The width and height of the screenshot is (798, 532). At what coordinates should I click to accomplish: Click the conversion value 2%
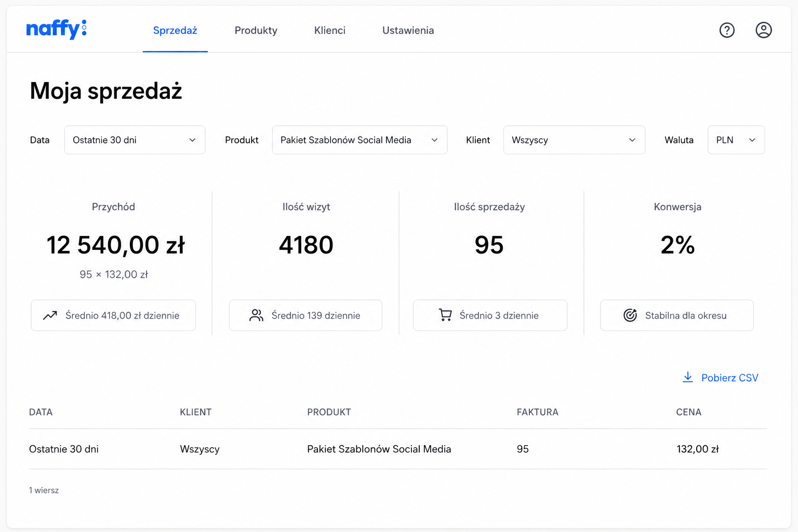[x=677, y=245]
